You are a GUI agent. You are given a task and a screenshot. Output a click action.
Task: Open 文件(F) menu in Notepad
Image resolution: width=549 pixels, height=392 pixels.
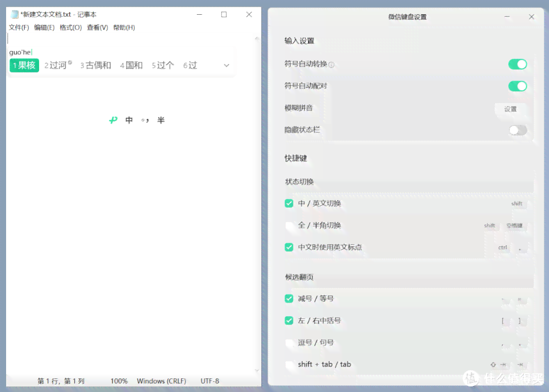point(19,27)
